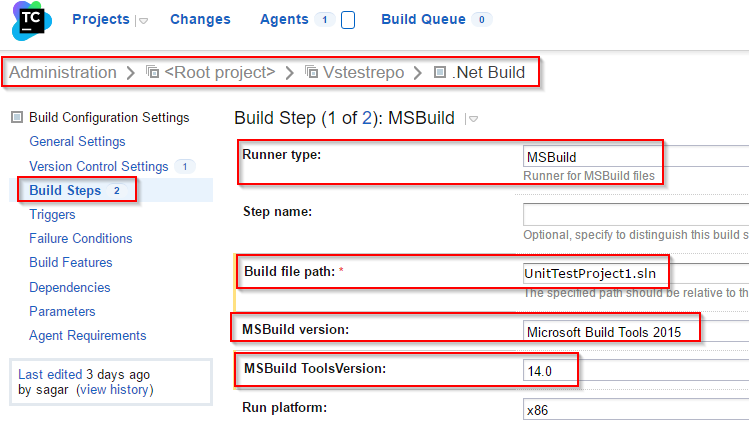Click the Vstestrepo project breadcrumb icon
The width and height of the screenshot is (749, 427).
(x=311, y=72)
